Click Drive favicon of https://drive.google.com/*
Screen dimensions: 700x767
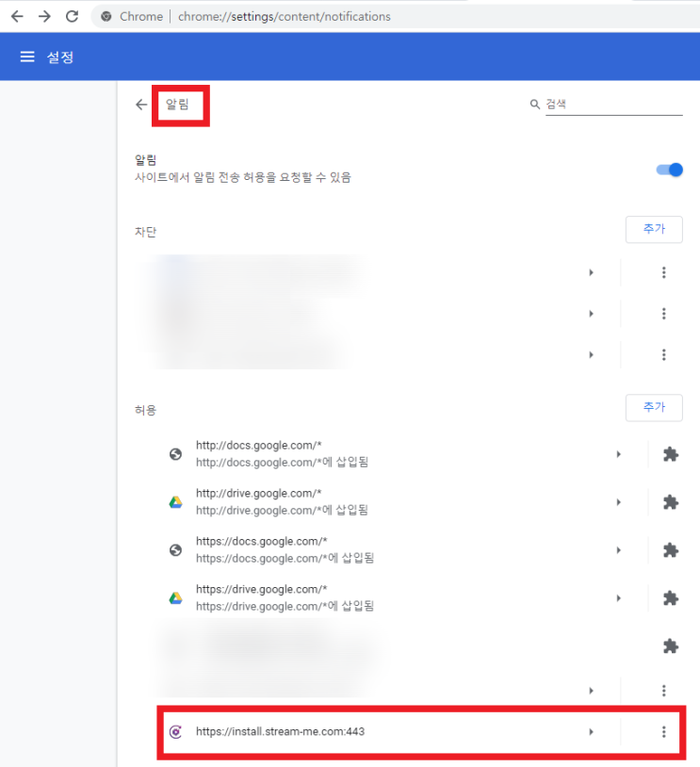(x=175, y=598)
